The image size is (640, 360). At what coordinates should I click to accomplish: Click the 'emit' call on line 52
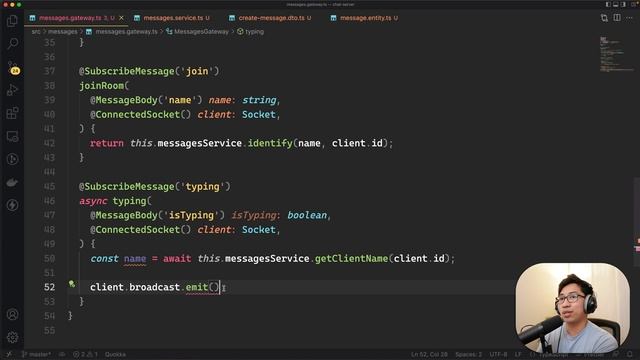point(197,287)
